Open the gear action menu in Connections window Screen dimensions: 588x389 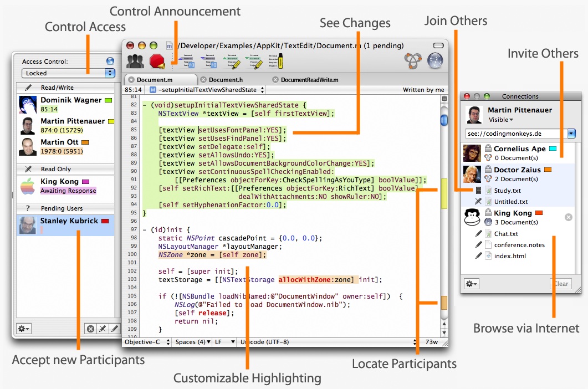(x=471, y=284)
